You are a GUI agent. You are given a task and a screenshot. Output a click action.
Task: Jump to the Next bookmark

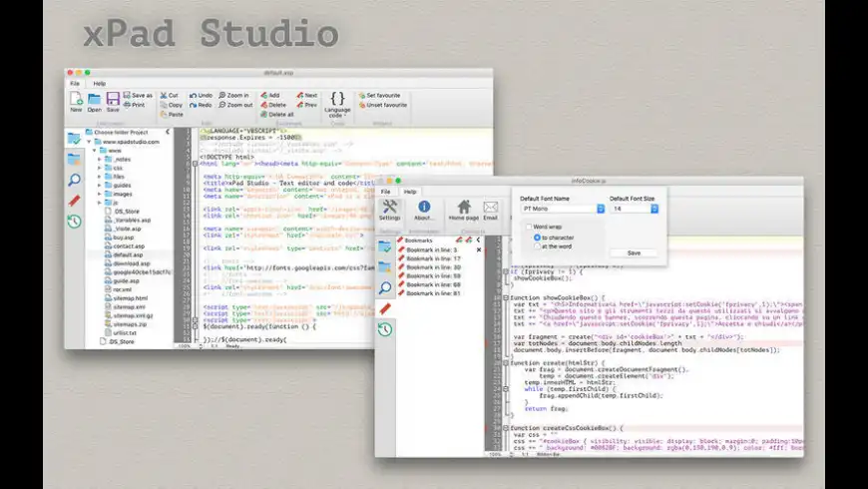click(x=306, y=95)
